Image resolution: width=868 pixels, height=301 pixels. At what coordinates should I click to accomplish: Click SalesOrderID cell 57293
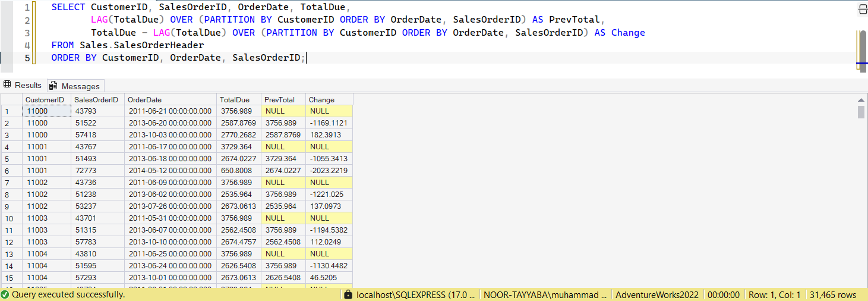click(97, 278)
